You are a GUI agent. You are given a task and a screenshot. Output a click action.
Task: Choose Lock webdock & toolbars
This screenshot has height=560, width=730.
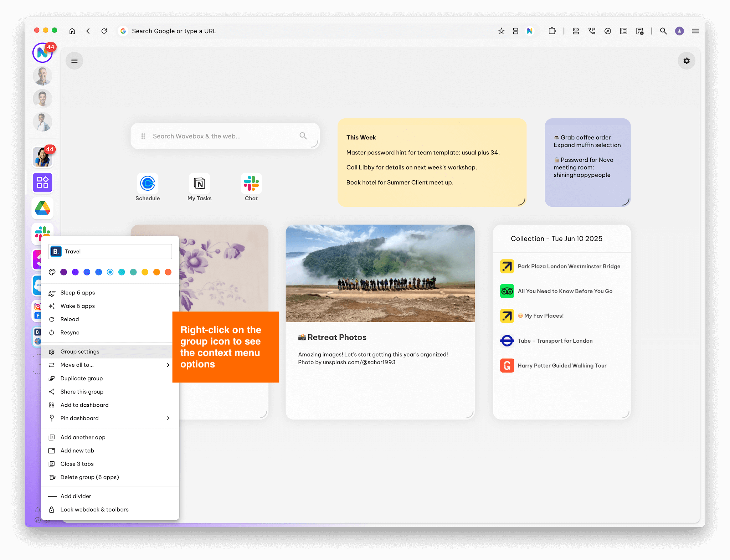point(110,510)
